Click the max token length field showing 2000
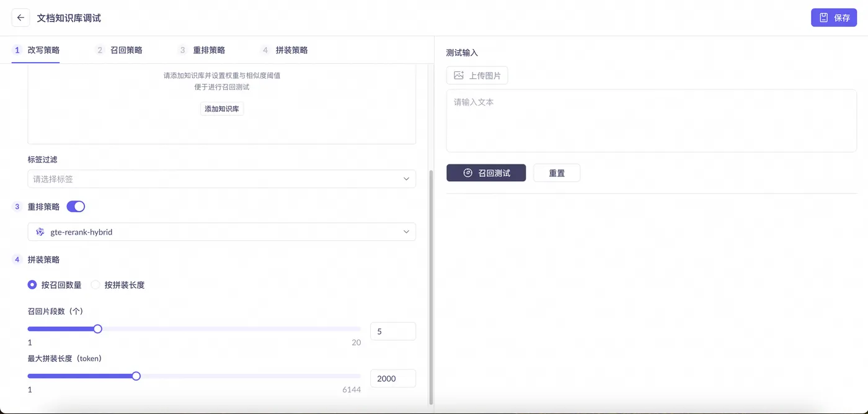Viewport: 868px width, 414px height. [x=393, y=379]
